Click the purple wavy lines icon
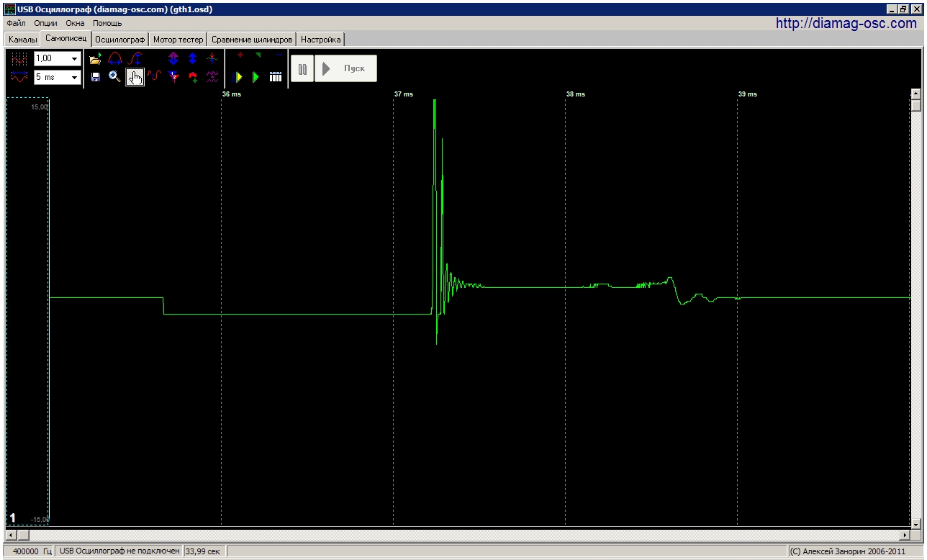The width and height of the screenshot is (927, 560). tap(212, 77)
